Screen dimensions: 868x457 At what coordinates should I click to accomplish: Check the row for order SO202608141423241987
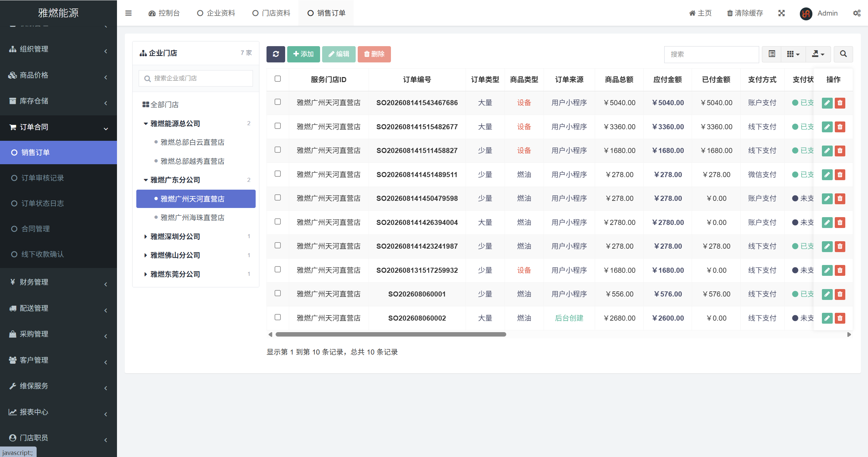pos(278,245)
